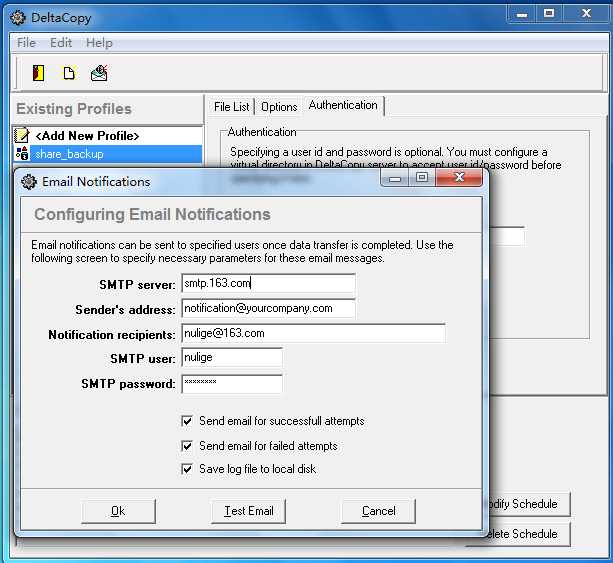
Task: Click the Delete Schedule button in DeltaCopy window
Action: point(528,534)
